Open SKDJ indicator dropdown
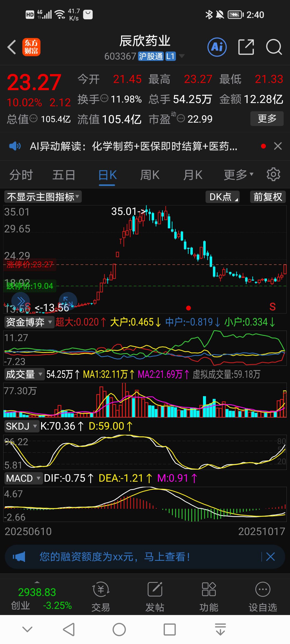The width and height of the screenshot is (290, 644). tap(22, 426)
